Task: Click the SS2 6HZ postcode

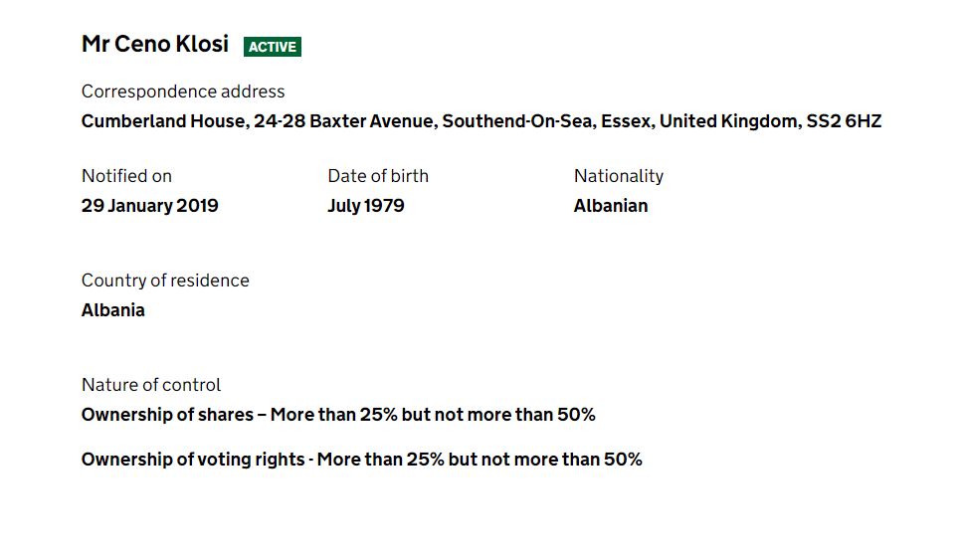Action: [x=844, y=121]
